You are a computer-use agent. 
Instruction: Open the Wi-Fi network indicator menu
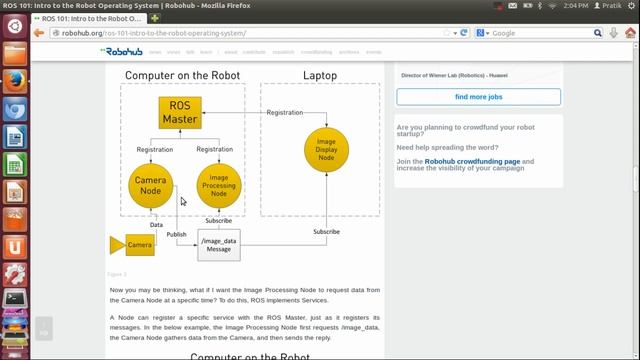point(553,6)
